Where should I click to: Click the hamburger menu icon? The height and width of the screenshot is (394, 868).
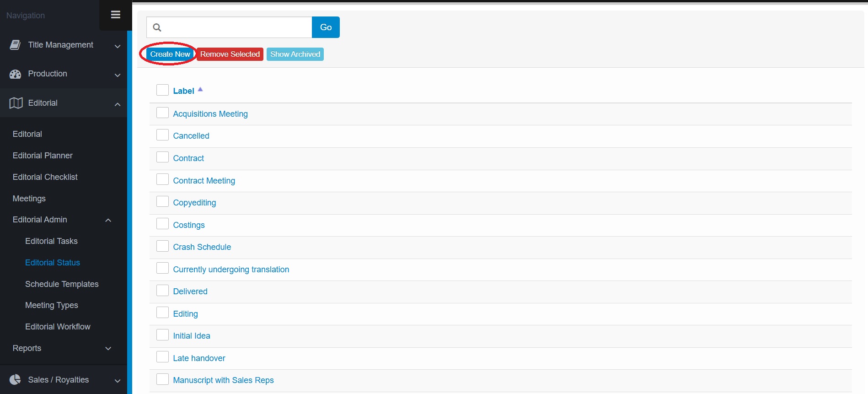click(x=116, y=15)
